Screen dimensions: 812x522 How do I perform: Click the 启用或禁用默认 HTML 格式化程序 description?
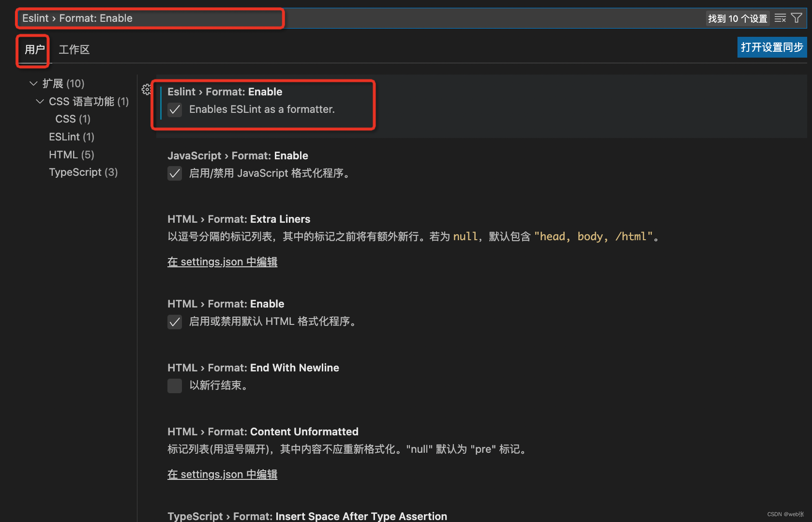point(273,322)
